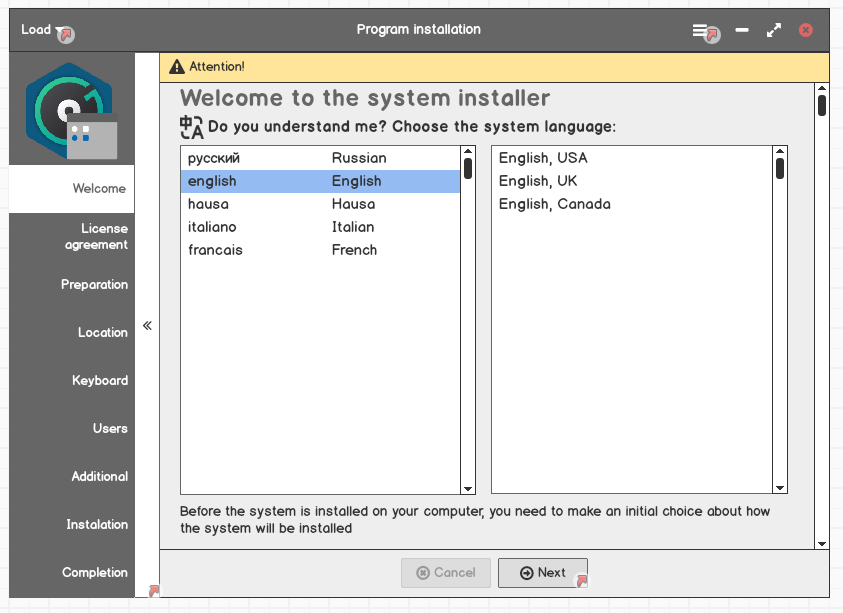Image resolution: width=843 pixels, height=613 pixels.
Task: Go to Keyboard step
Action: 72,381
